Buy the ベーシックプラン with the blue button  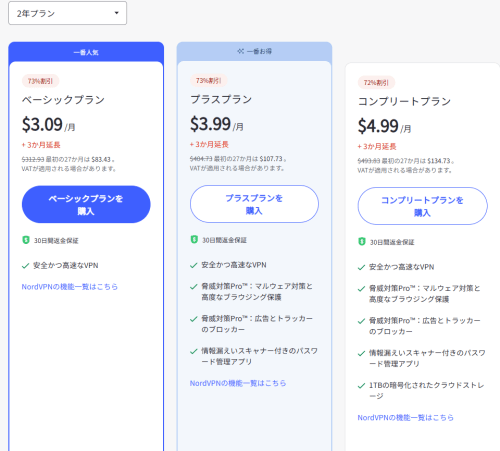pyautogui.click(x=86, y=204)
